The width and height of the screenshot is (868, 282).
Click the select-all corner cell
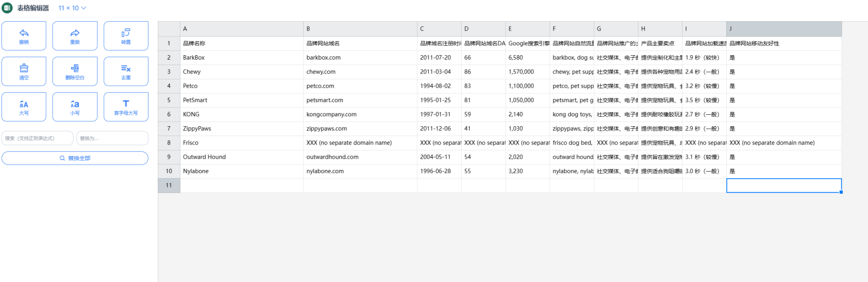tap(169, 29)
